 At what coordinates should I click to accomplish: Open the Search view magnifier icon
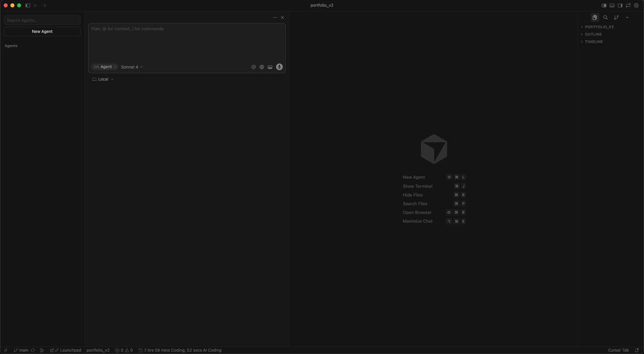[x=605, y=17]
